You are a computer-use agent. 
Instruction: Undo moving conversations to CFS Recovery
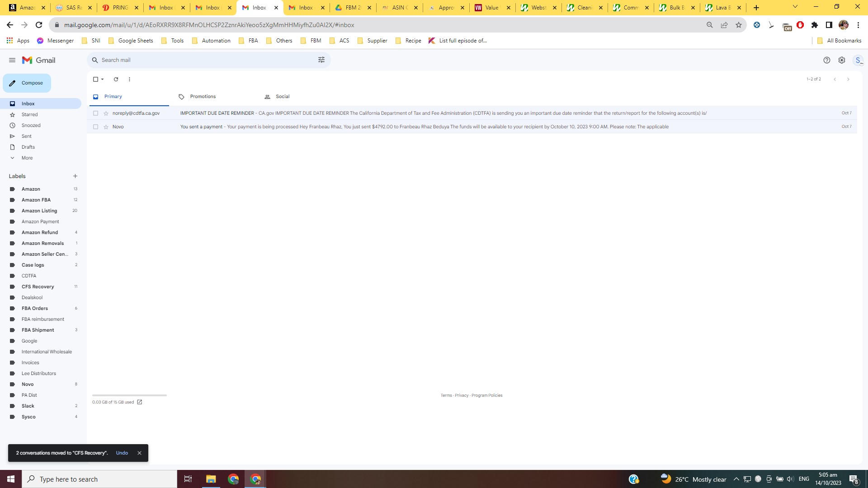122,453
